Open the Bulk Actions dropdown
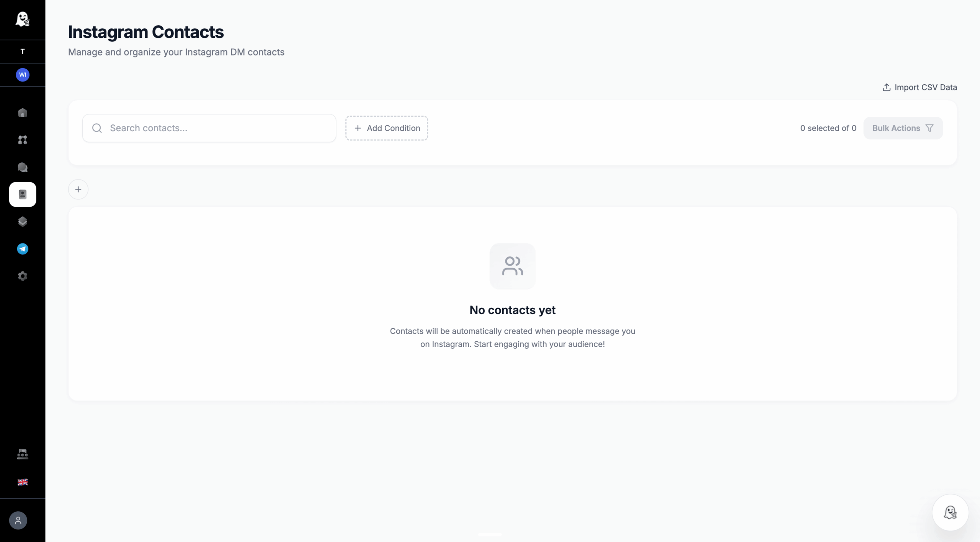 tap(903, 128)
